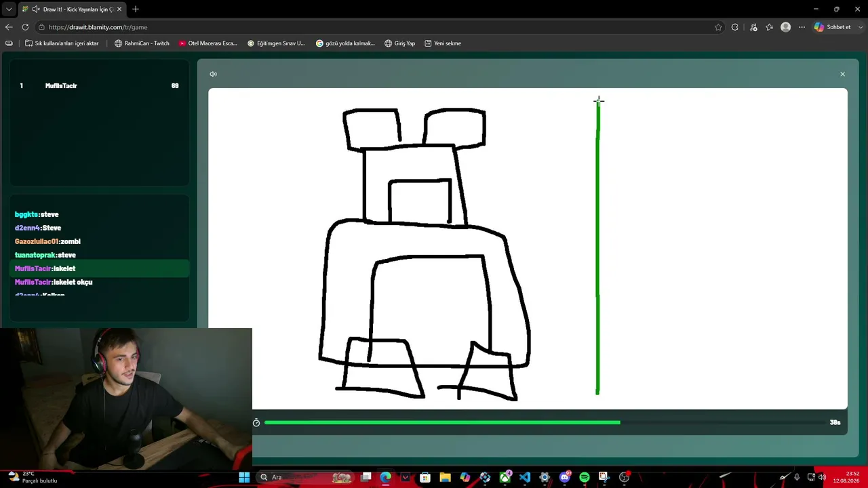Open the Yeni sekme bookmark
The width and height of the screenshot is (868, 488).
(x=443, y=43)
